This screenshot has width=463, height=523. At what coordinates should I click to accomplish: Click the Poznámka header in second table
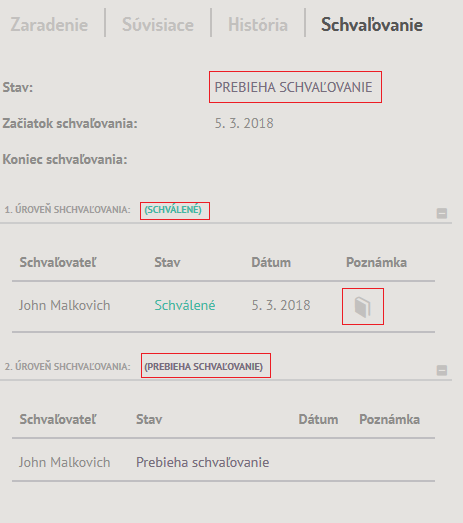[x=389, y=420]
